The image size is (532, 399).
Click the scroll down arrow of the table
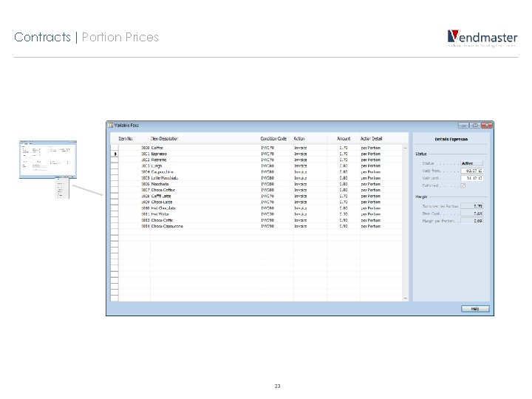coord(405,299)
